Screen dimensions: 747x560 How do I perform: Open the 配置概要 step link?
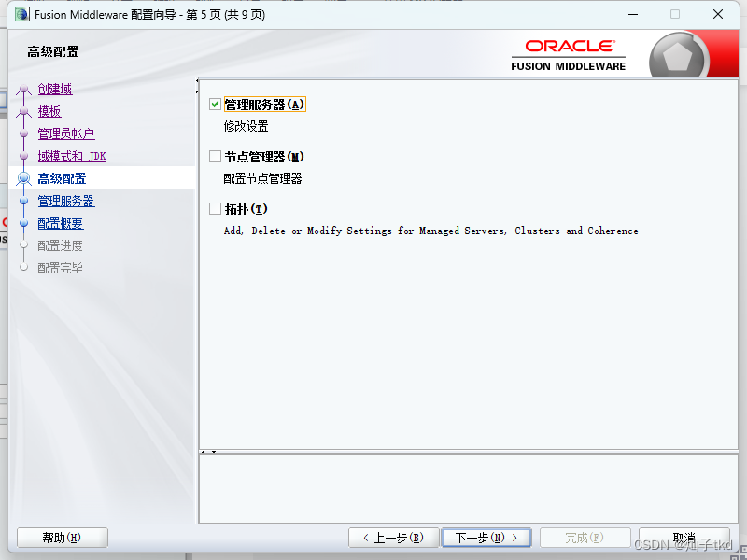click(61, 223)
